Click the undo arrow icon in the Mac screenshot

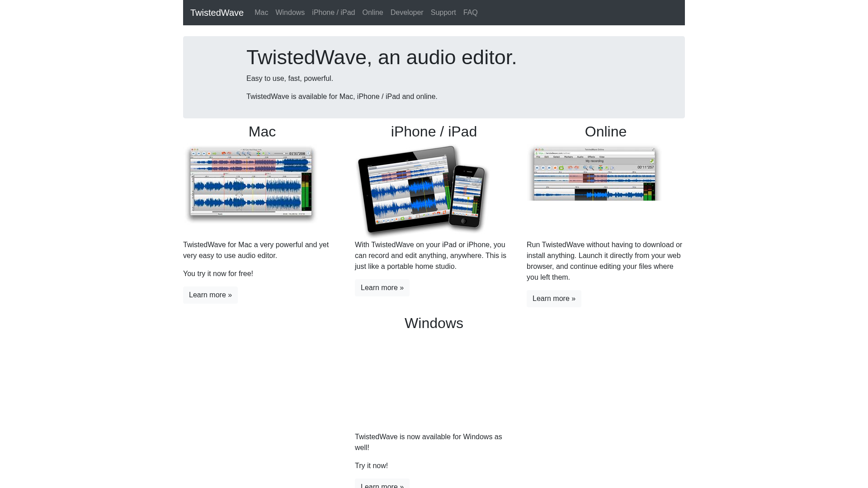[x=223, y=153]
